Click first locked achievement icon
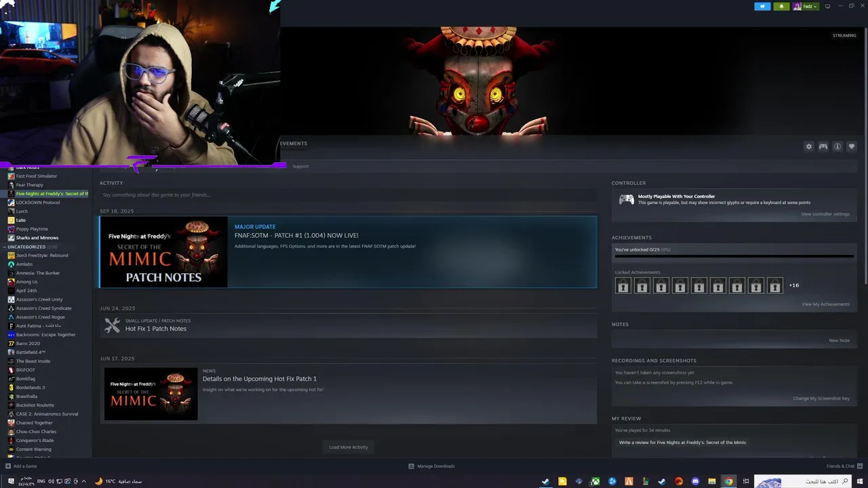 tap(623, 285)
